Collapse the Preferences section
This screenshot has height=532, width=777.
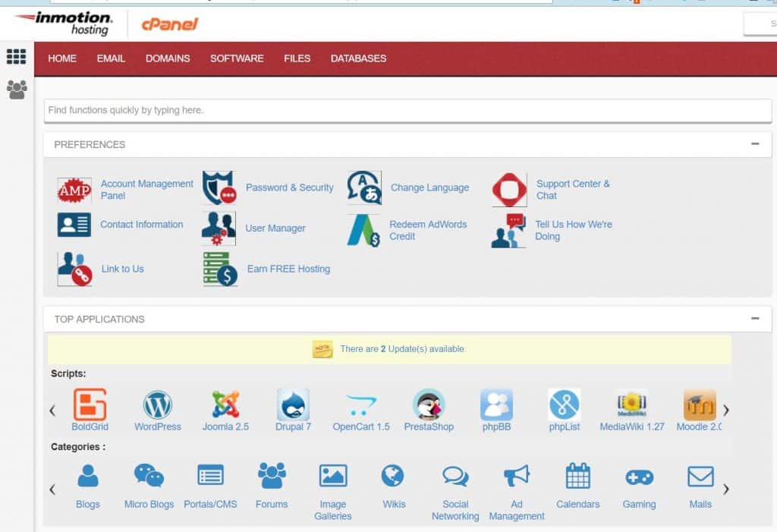click(755, 143)
